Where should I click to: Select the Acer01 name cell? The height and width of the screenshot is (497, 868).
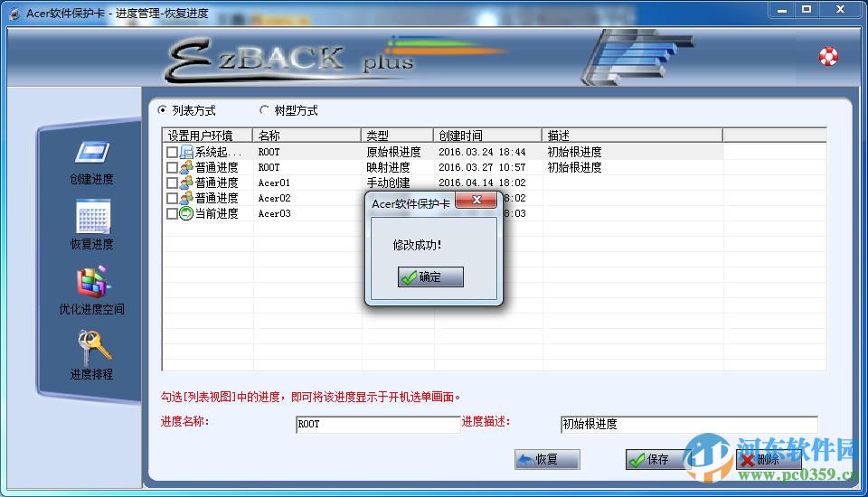[274, 183]
